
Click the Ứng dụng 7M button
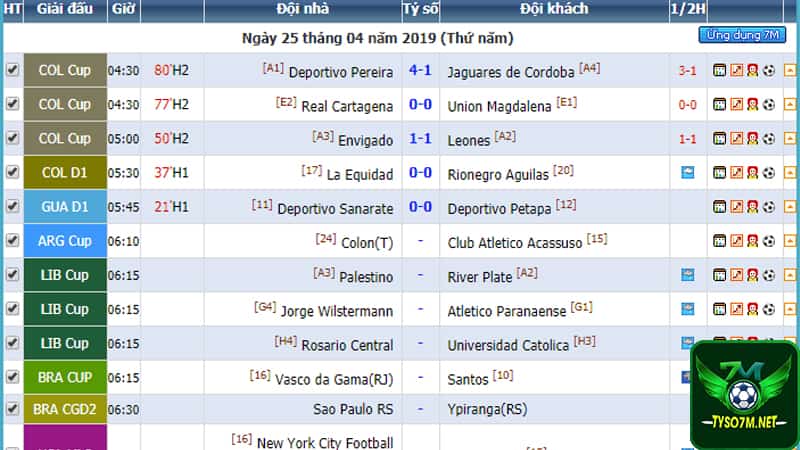(742, 35)
